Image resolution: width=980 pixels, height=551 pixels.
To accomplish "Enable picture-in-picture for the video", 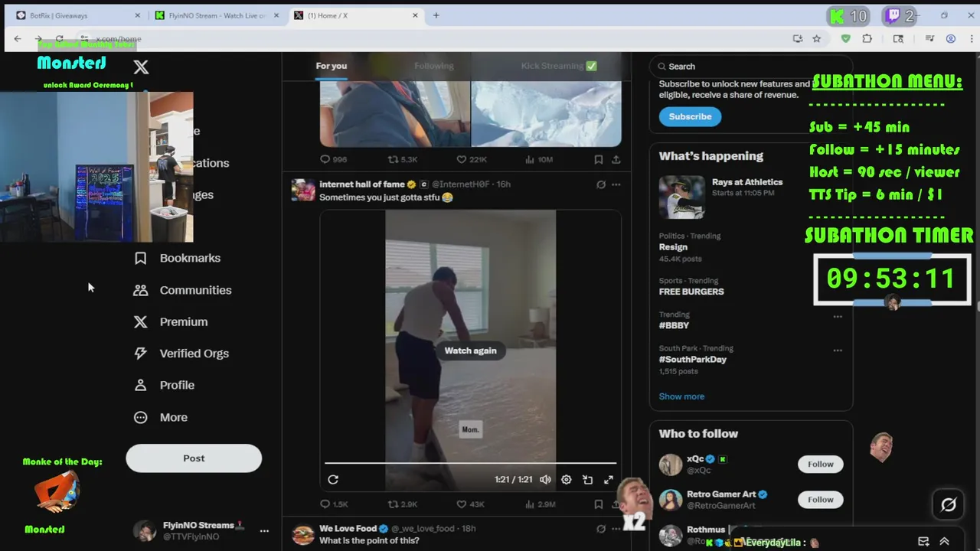I will tap(587, 480).
